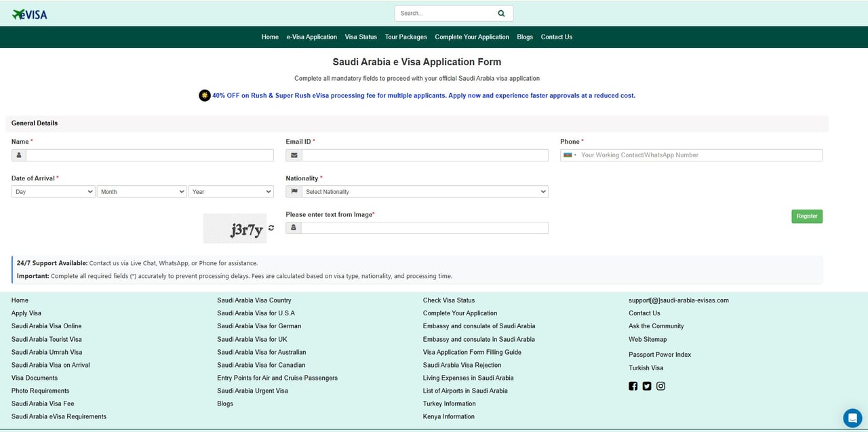
Task: Click the eVISA logo
Action: 30,14
